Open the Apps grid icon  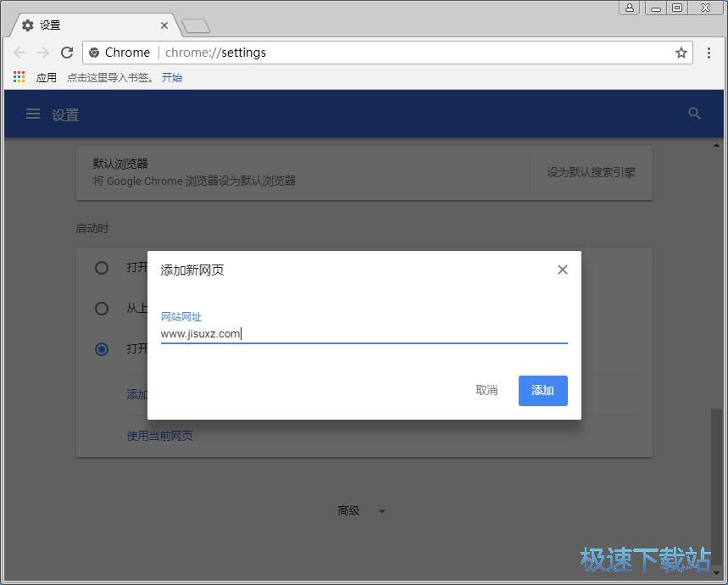click(x=19, y=77)
